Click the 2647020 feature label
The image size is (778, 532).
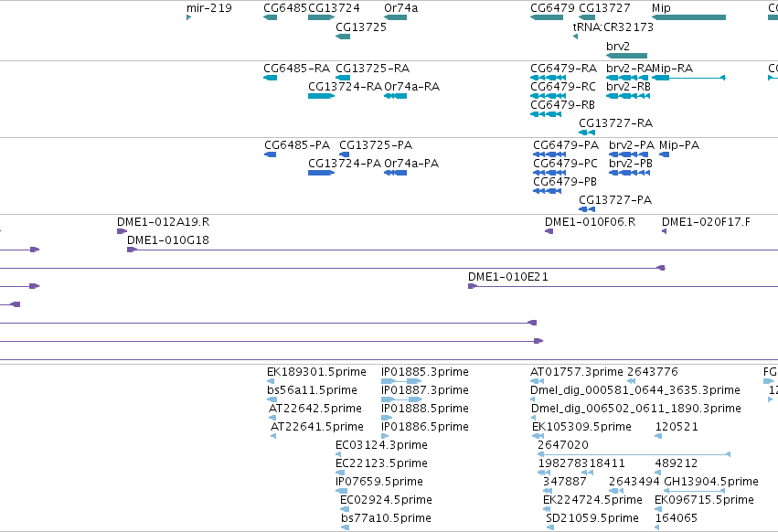coord(563,445)
